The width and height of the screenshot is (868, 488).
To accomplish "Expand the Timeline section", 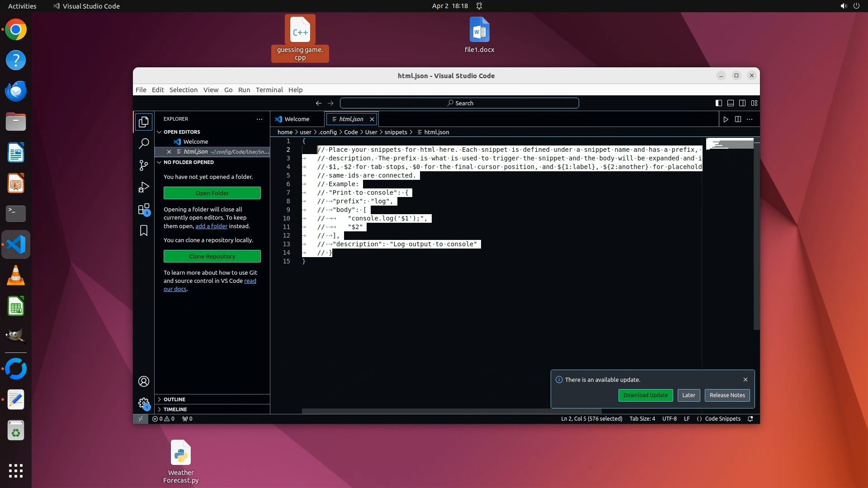I will 175,409.
